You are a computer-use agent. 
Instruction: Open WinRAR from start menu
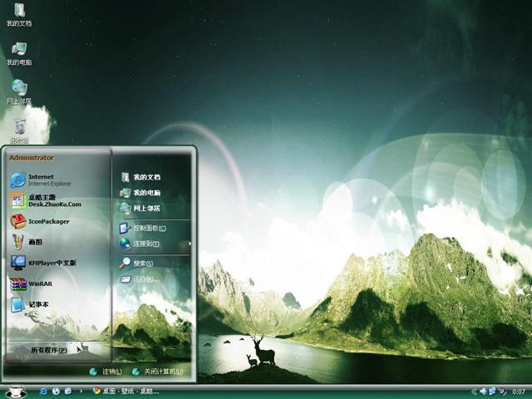[x=32, y=283]
